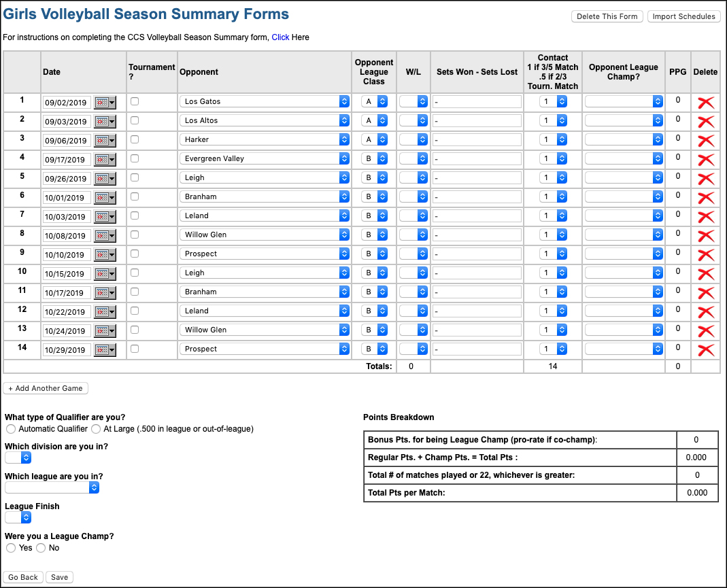Image resolution: width=727 pixels, height=588 pixels.
Task: Click date field showing 10/24/2019
Action: 66,331
